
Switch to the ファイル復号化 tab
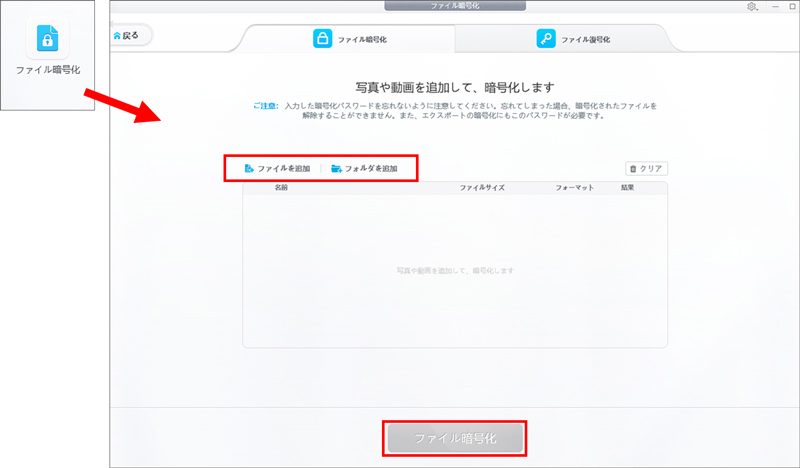(585, 40)
